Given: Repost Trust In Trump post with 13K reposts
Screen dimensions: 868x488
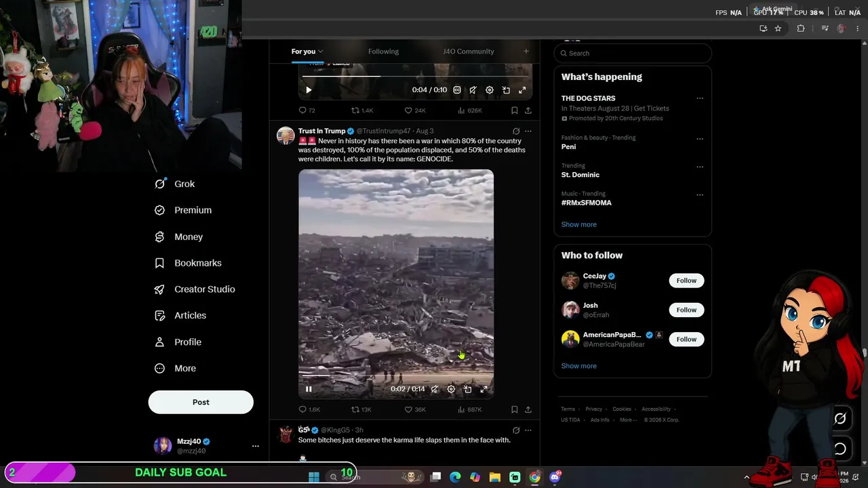Looking at the screenshot, I should pyautogui.click(x=361, y=409).
